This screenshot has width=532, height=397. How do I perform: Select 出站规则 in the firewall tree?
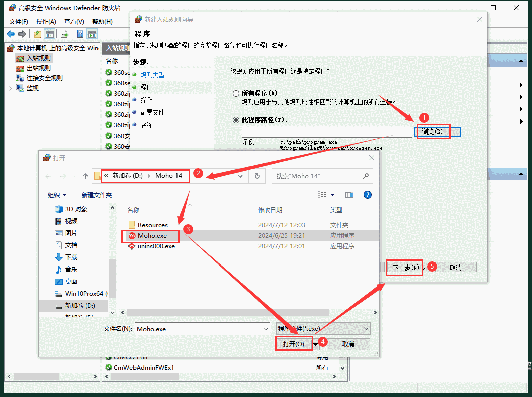pyautogui.click(x=38, y=68)
